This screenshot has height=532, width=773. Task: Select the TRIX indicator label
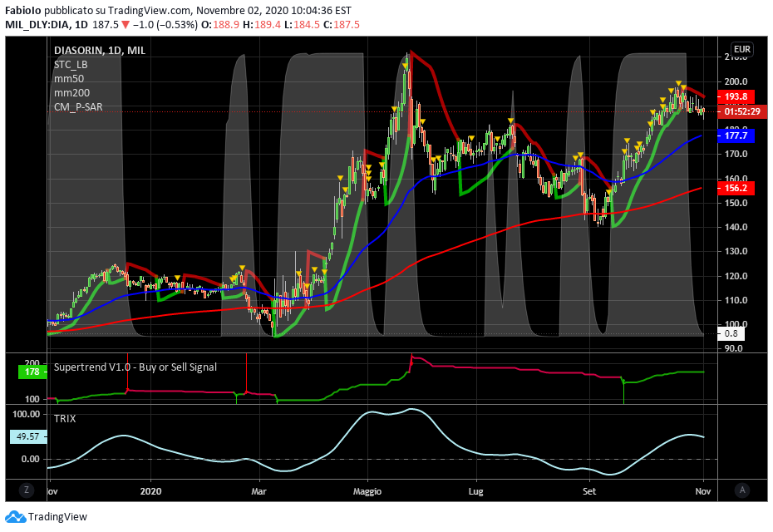coord(65,419)
